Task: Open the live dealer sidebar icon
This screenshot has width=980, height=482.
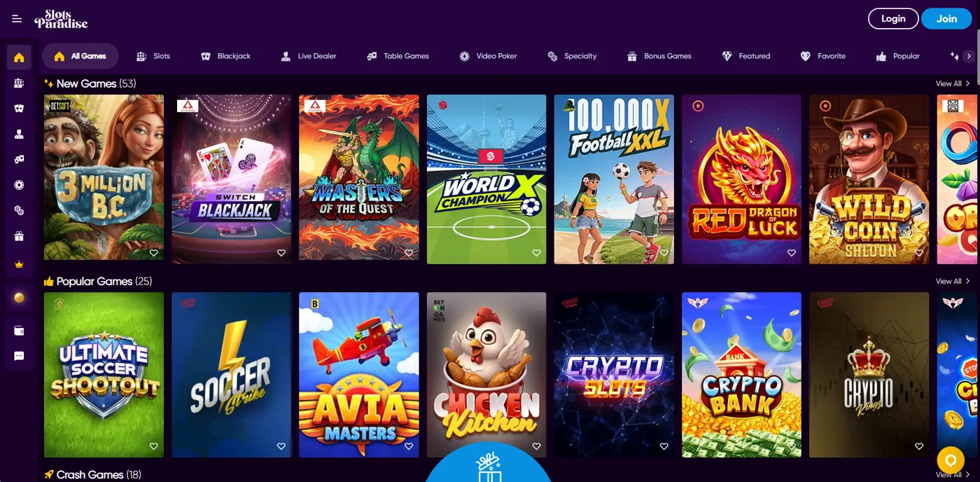Action: pos(19,134)
